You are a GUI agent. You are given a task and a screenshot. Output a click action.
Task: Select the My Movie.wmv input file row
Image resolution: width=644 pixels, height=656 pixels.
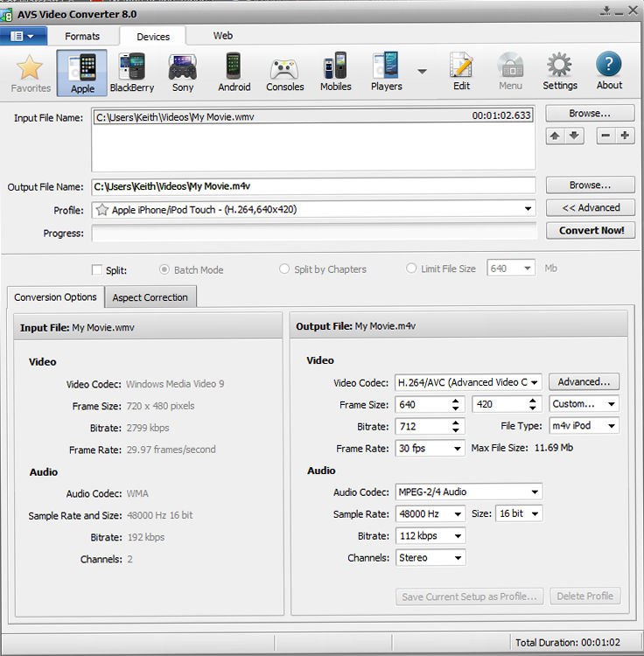[313, 115]
